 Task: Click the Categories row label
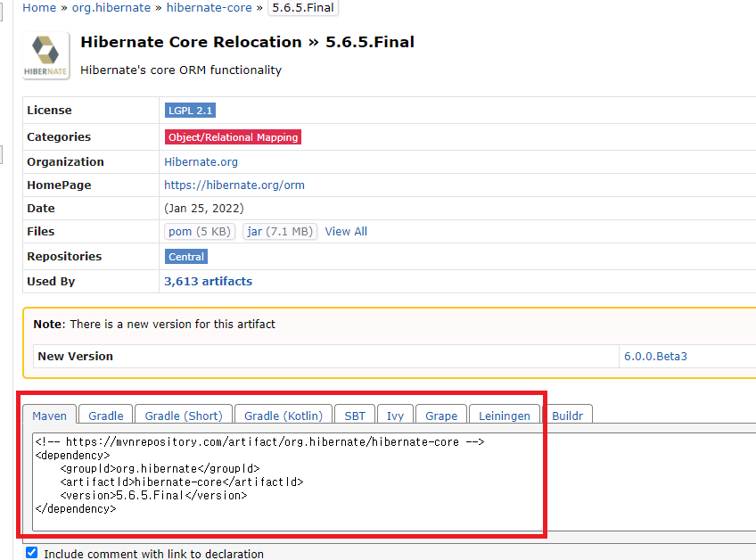point(59,137)
